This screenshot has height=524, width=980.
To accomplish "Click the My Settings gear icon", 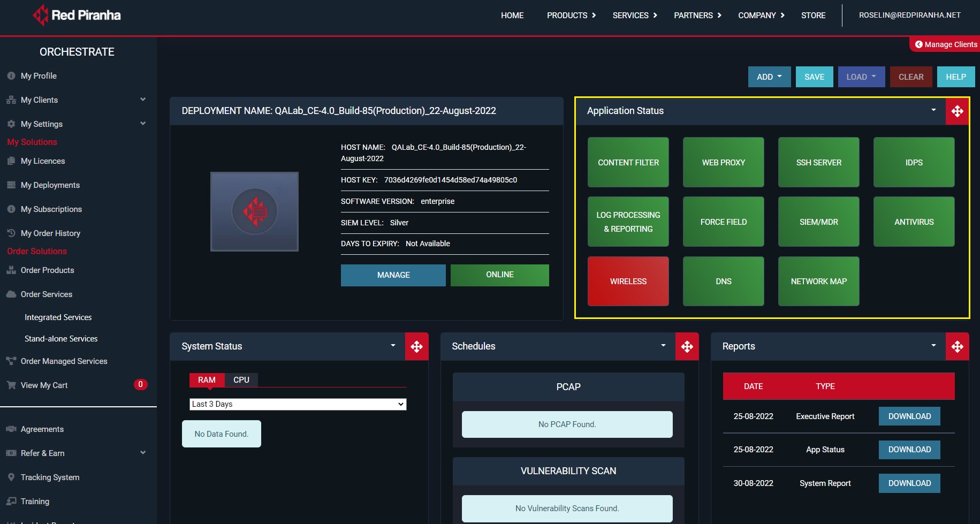I will pos(11,124).
